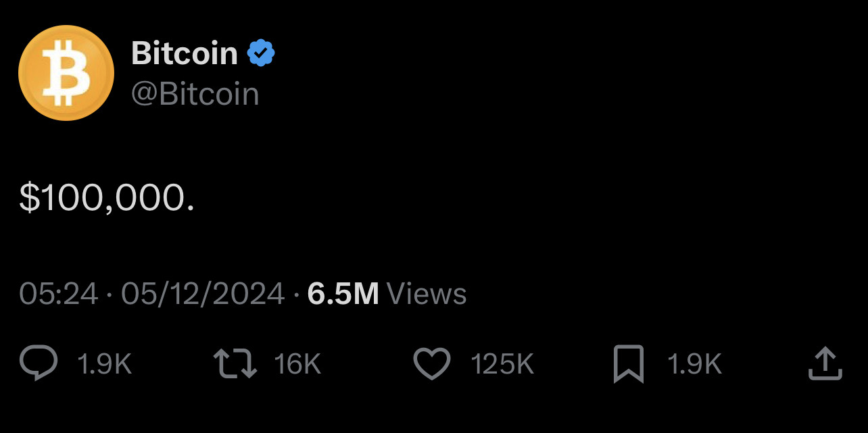Image resolution: width=868 pixels, height=433 pixels.
Task: Click the 1.9K count beside bookmark
Action: [x=694, y=365]
